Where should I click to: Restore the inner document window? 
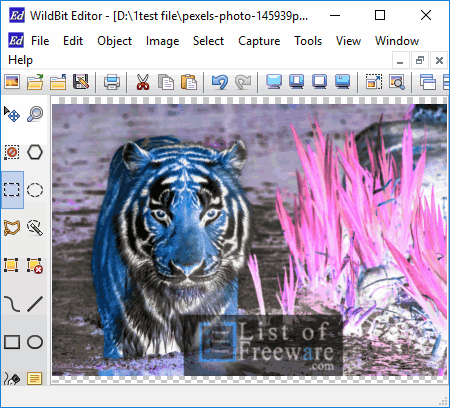420,61
